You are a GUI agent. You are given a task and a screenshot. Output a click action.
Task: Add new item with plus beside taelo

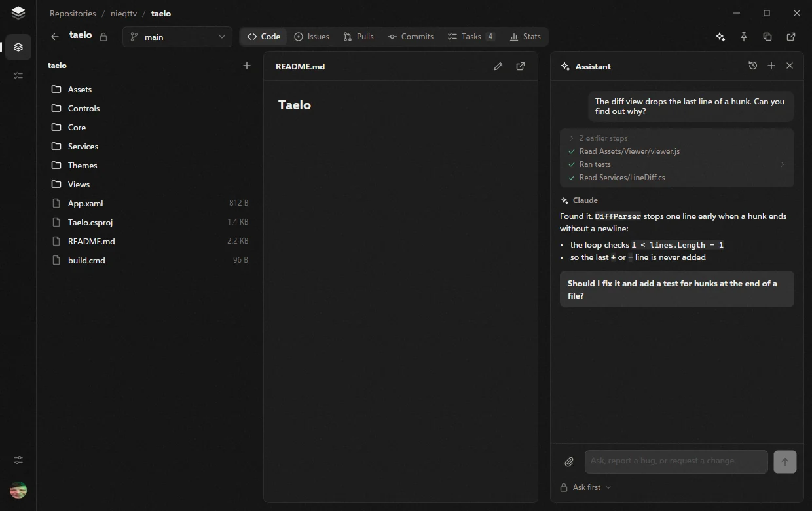click(247, 66)
